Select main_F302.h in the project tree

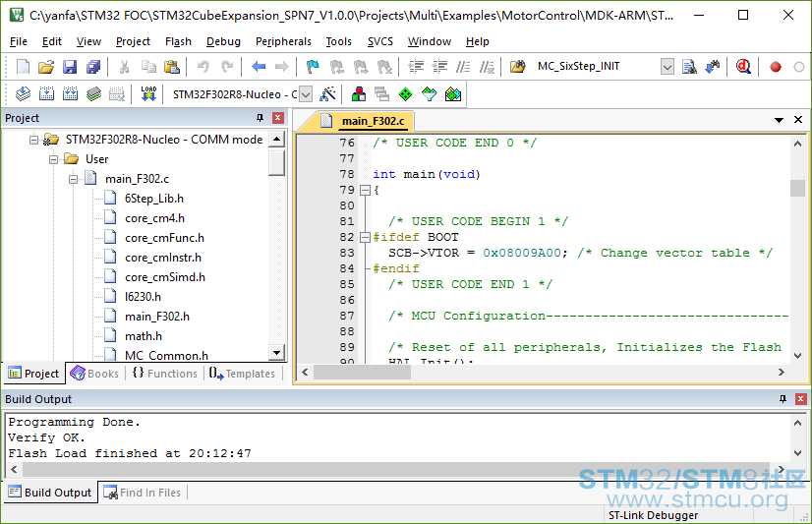coord(157,317)
